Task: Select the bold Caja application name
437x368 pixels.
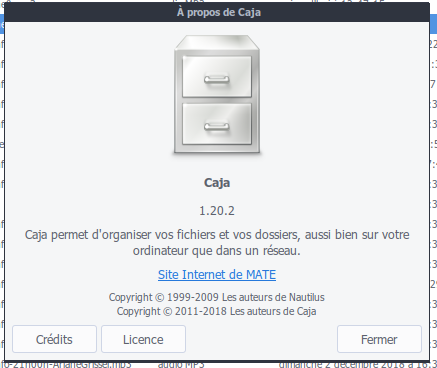Action: click(x=217, y=183)
